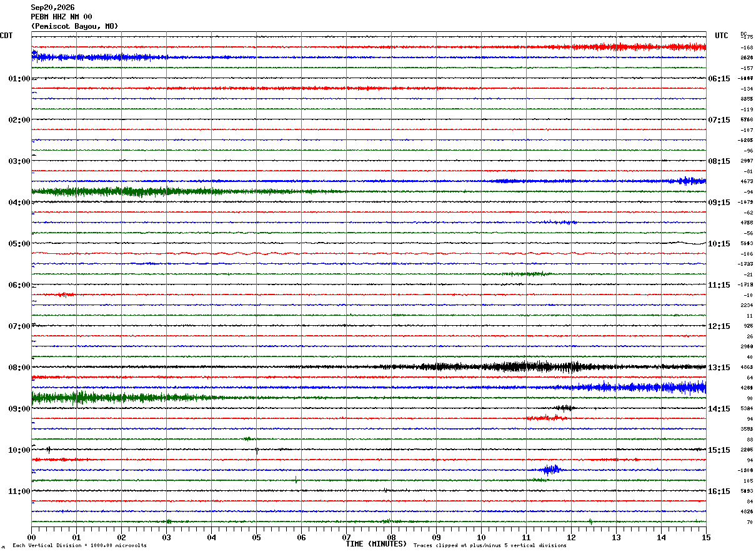
Task: Click the Sep20,2026 date header
Action: (x=52, y=8)
